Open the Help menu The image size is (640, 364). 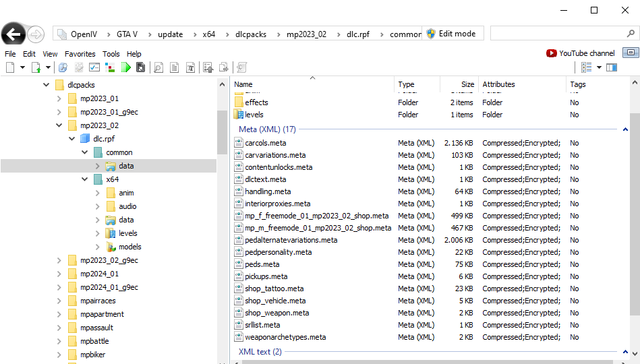[134, 54]
